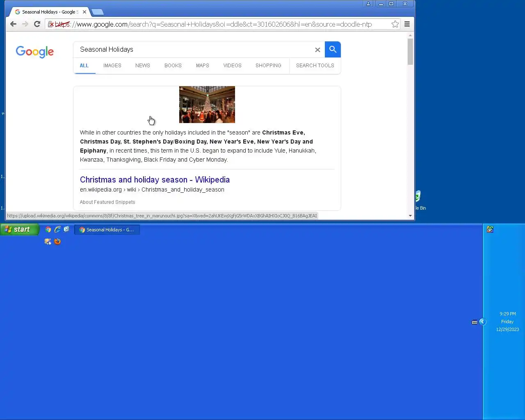Screen dimensions: 525x420
Task: Click the bold text "Christmas Eve," in snippet
Action: (x=283, y=132)
